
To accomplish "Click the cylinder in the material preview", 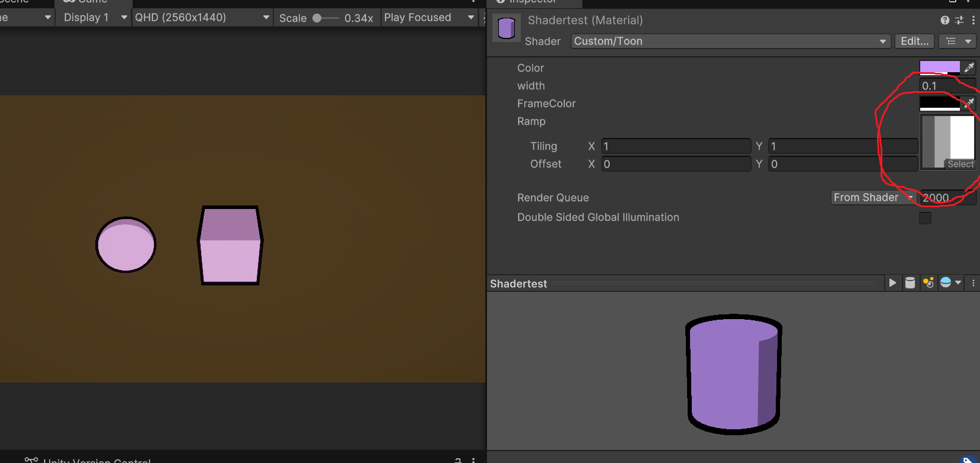I will (734, 374).
